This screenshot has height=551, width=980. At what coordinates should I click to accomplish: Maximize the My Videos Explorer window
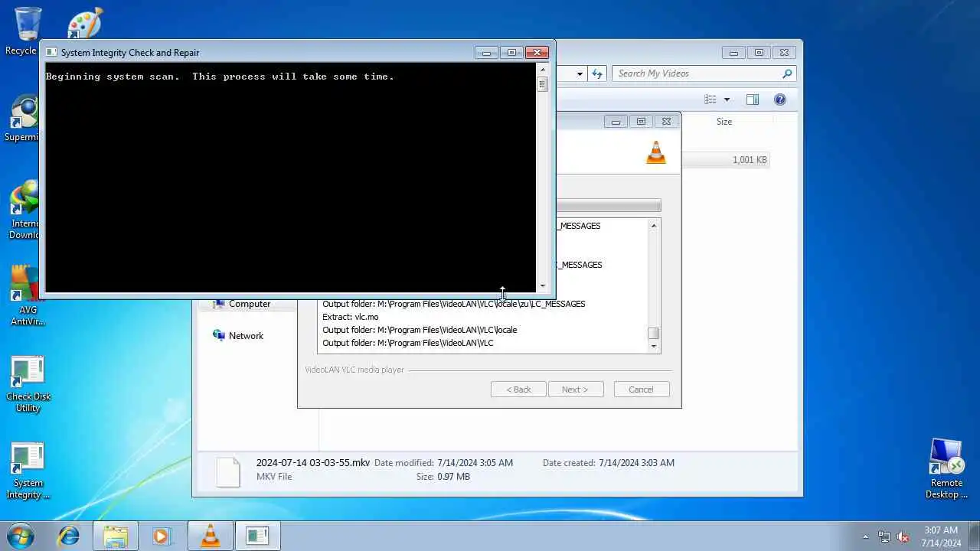tap(759, 53)
